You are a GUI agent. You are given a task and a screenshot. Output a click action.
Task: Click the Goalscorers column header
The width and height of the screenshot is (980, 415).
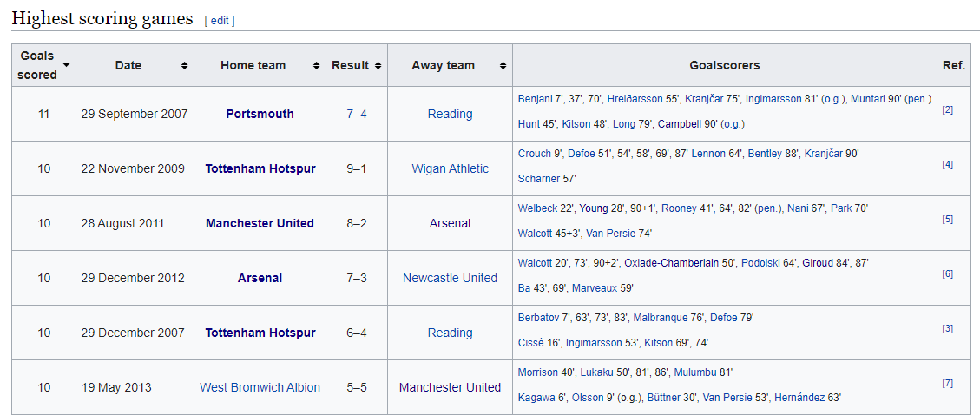724,65
